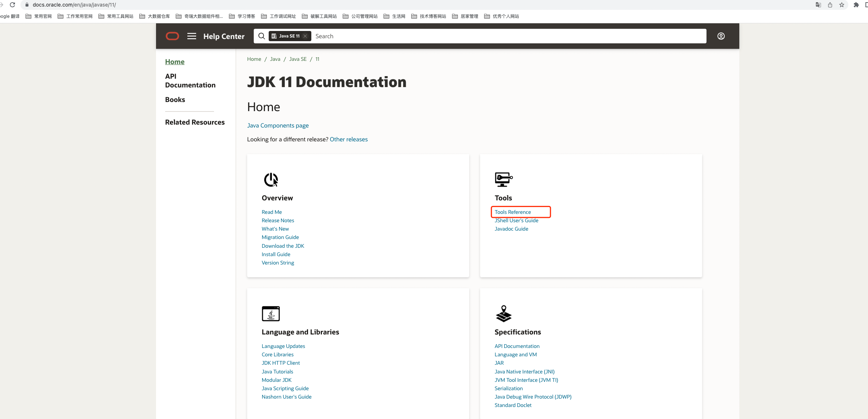Image resolution: width=868 pixels, height=419 pixels.
Task: Click the Java SE breadcrumb link
Action: (x=297, y=59)
